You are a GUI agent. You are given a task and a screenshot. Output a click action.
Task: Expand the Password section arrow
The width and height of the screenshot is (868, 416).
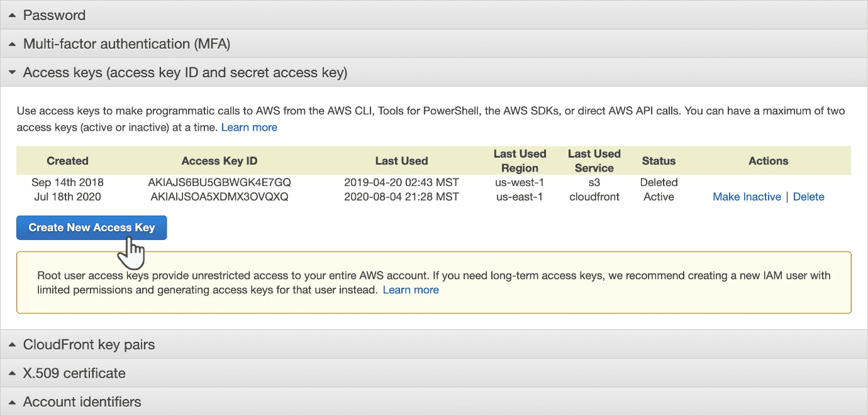pos(12,15)
